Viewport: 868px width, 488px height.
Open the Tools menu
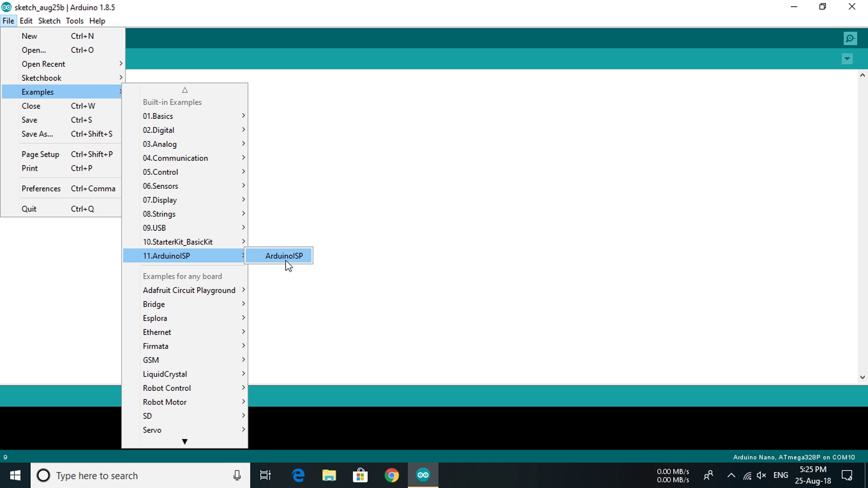click(75, 21)
